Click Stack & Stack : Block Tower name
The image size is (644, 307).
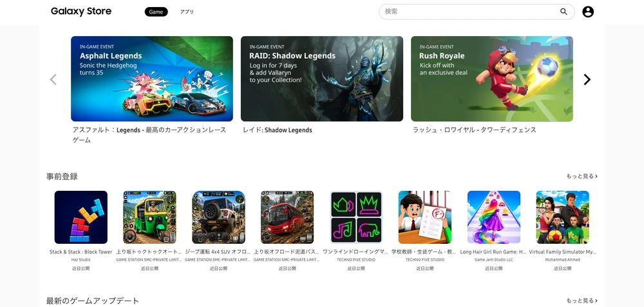(x=81, y=252)
